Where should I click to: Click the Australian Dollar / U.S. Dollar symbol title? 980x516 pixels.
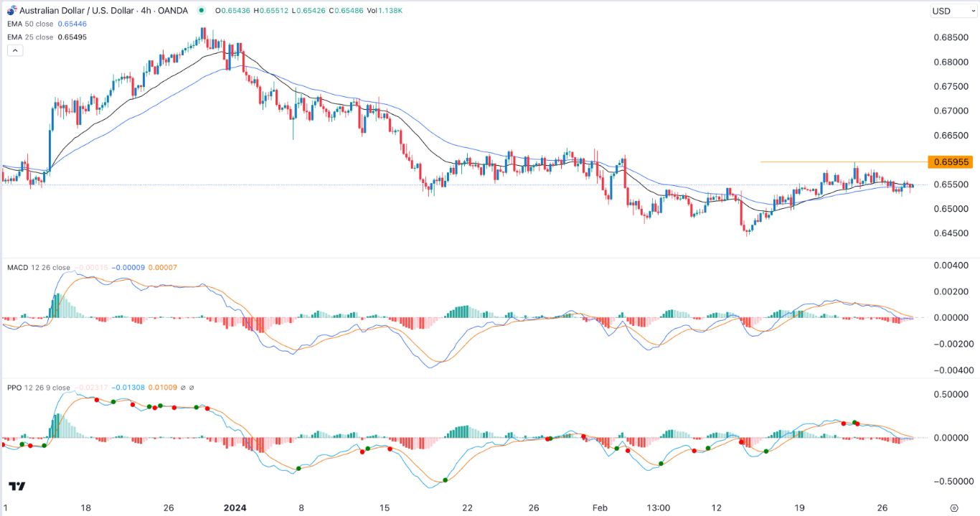pyautogui.click(x=77, y=11)
